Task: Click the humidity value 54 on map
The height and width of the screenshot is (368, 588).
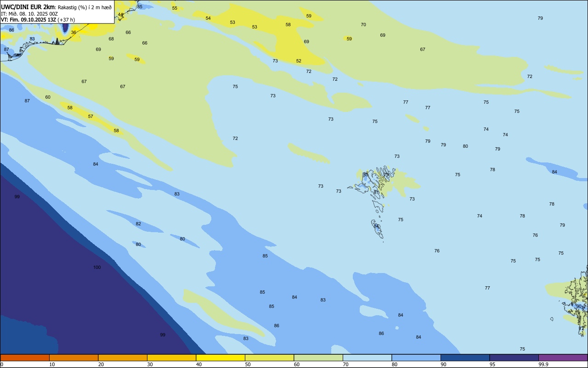Action: click(208, 18)
